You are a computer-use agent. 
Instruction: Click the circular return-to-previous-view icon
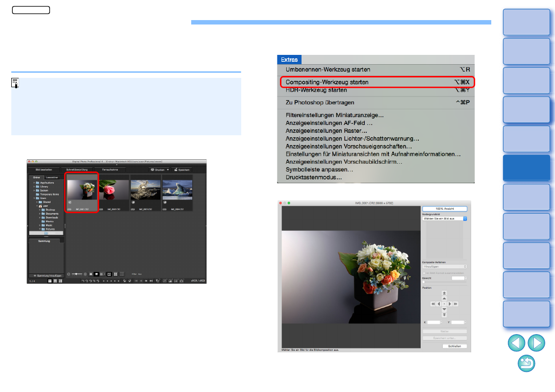[526, 364]
